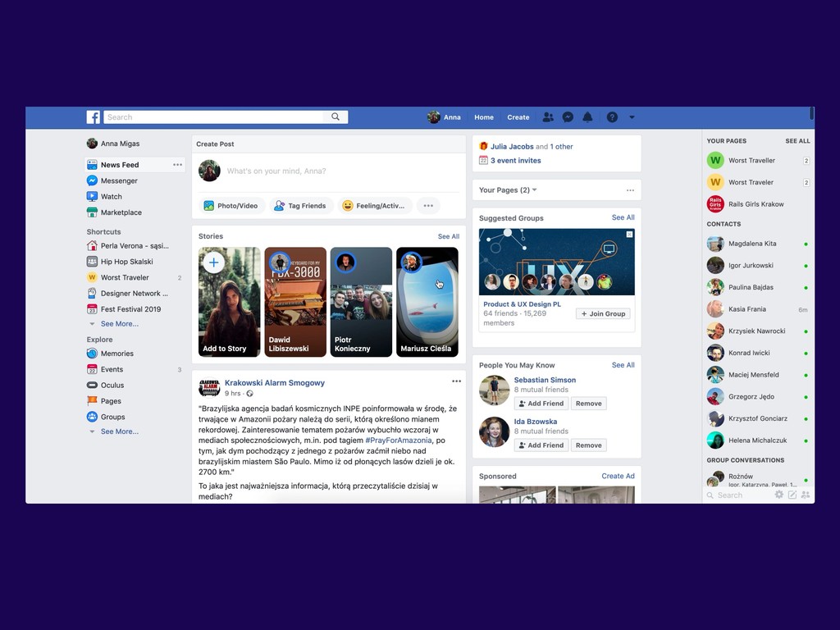Select News Feed in left sidebar
840x630 pixels.
pyautogui.click(x=135, y=165)
